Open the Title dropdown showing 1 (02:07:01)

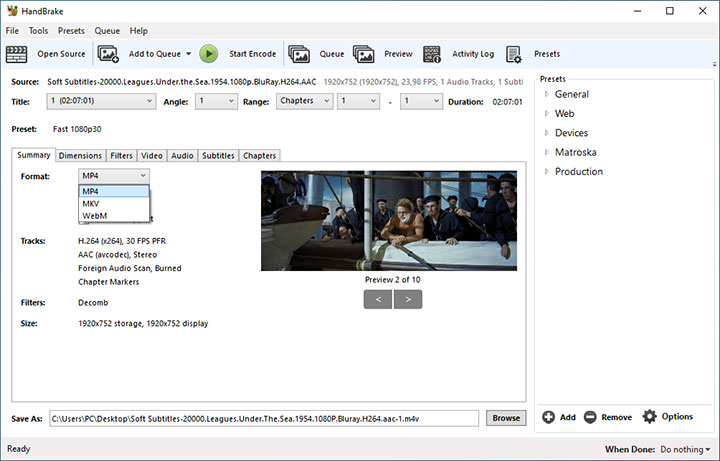pyautogui.click(x=101, y=101)
